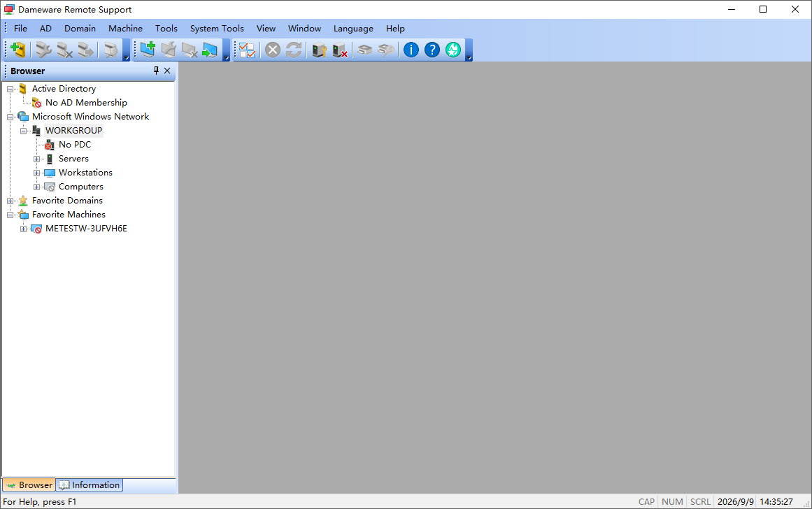
Task: Open the Window menu
Action: pyautogui.click(x=304, y=29)
